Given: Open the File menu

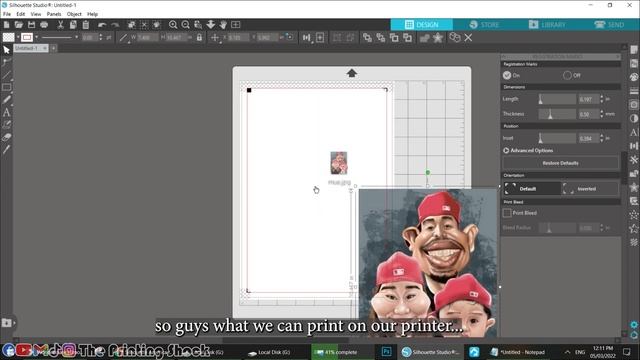Looking at the screenshot, I should [7, 14].
